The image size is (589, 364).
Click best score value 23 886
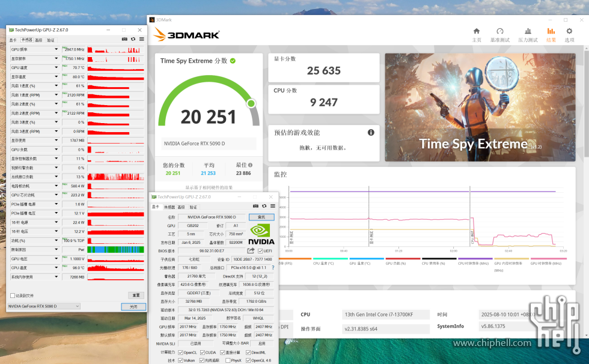(x=243, y=173)
